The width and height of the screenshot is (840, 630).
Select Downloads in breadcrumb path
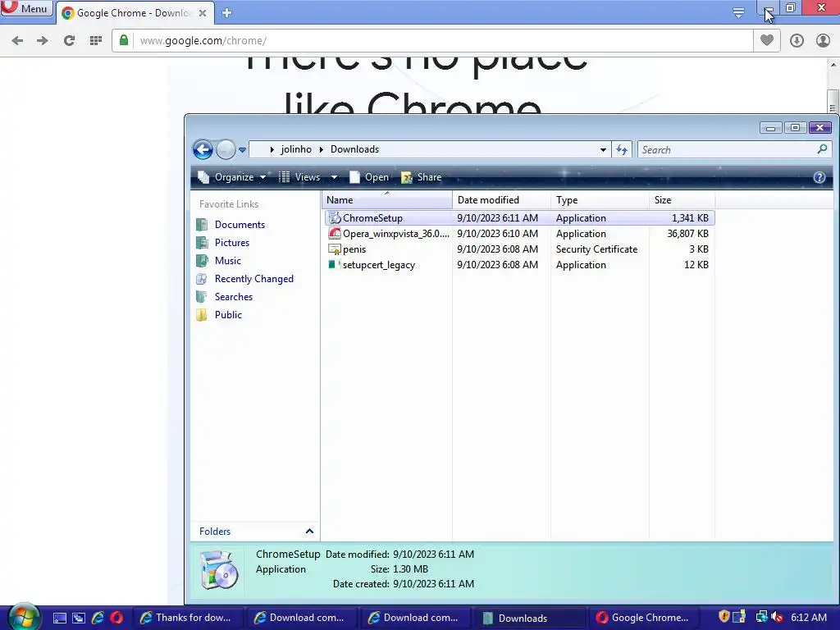pyautogui.click(x=354, y=149)
